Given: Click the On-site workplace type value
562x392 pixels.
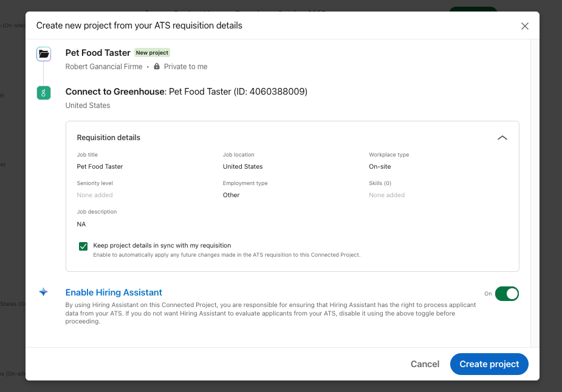Looking at the screenshot, I should [x=380, y=166].
